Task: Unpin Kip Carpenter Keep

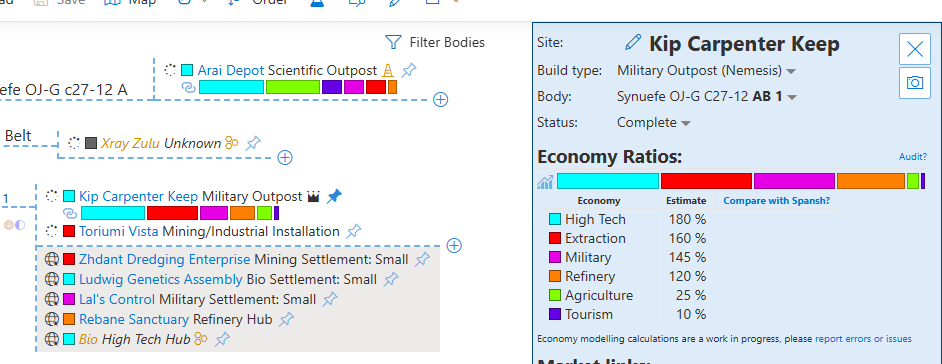Action: click(x=334, y=196)
